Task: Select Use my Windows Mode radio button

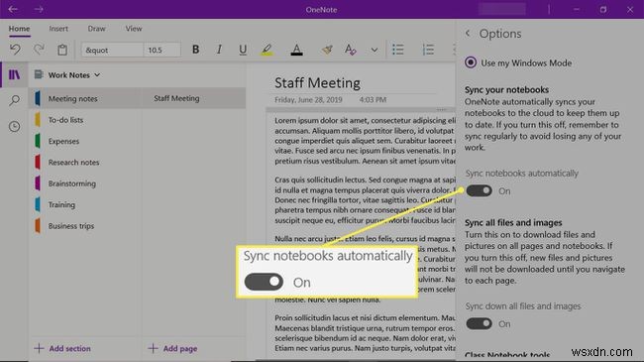Action: point(471,62)
